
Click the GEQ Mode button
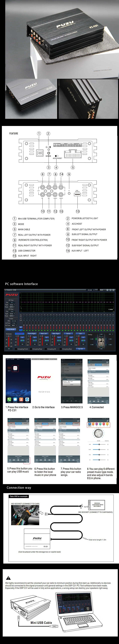click(x=11, y=329)
